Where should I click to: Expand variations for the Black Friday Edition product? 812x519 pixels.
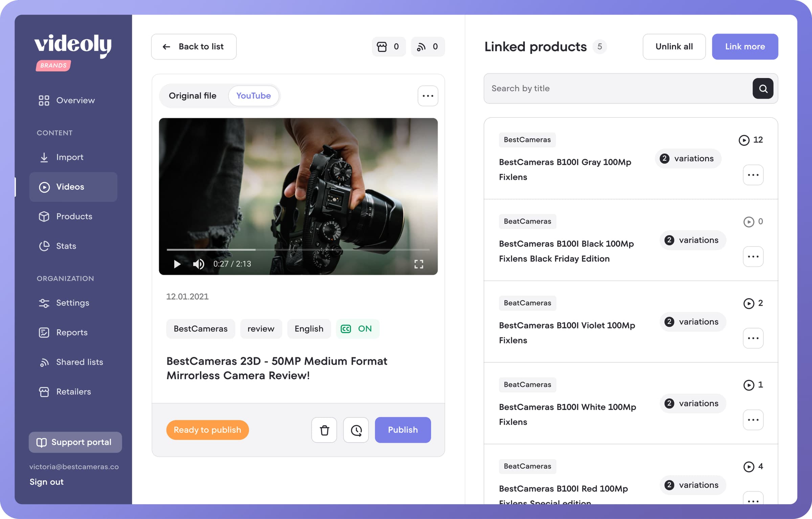(693, 240)
